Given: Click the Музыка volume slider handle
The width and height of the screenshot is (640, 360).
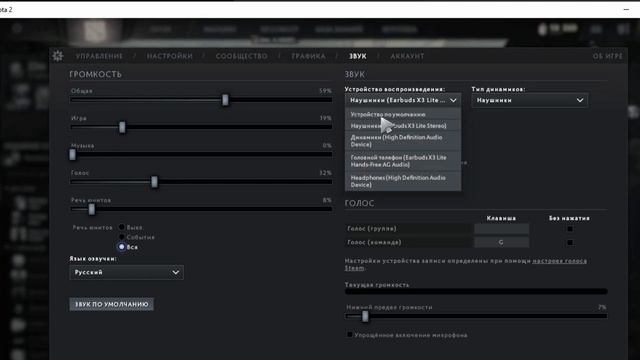Looking at the screenshot, I should point(73,155).
